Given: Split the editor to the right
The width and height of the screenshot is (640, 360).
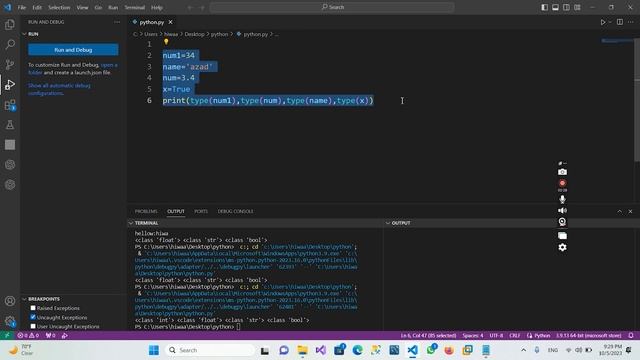Looking at the screenshot, I should click(x=620, y=22).
